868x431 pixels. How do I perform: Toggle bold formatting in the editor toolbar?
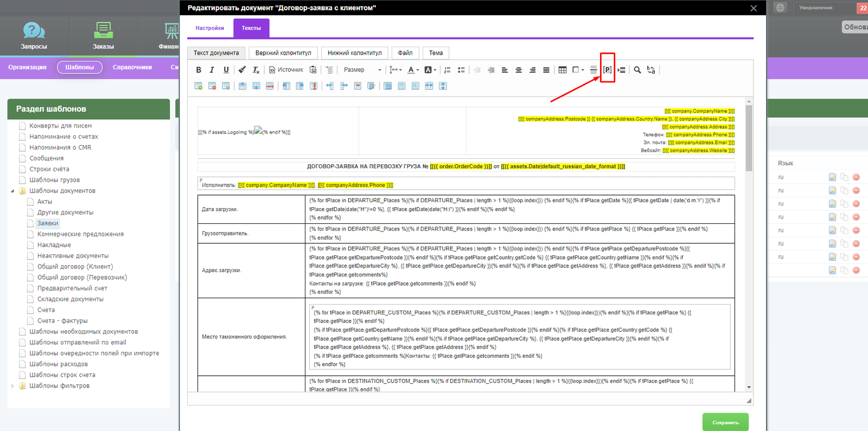(199, 70)
